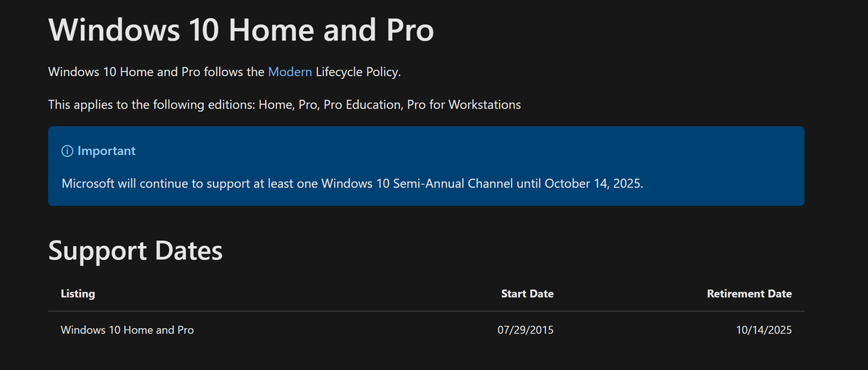Image resolution: width=868 pixels, height=370 pixels.
Task: Click the Windows 10 Home and Pro table row
Action: 127,329
